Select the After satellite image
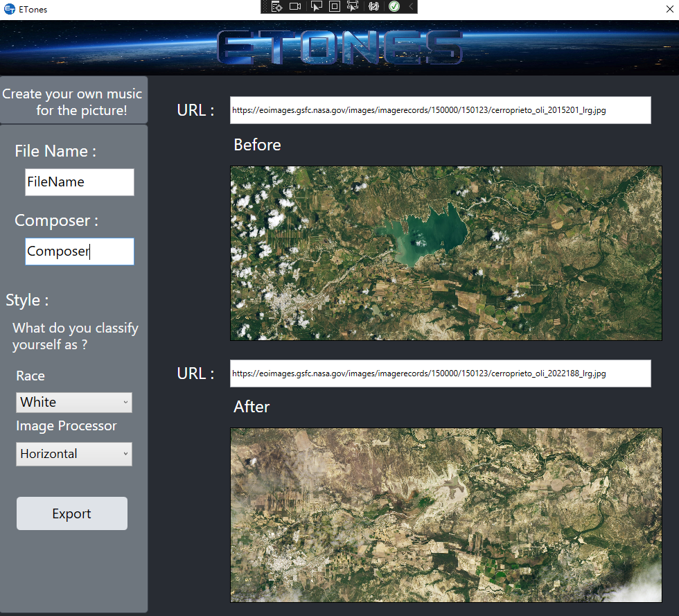This screenshot has width=679, height=616. (x=446, y=515)
